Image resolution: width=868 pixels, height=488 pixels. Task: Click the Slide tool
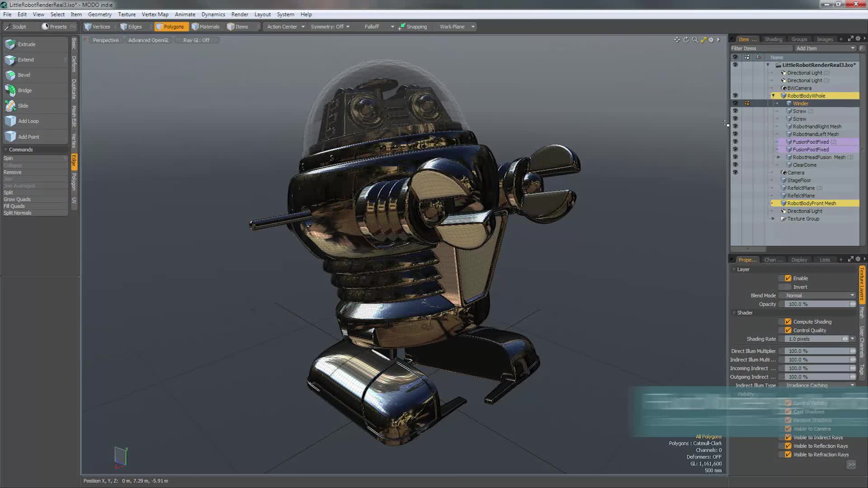point(23,106)
